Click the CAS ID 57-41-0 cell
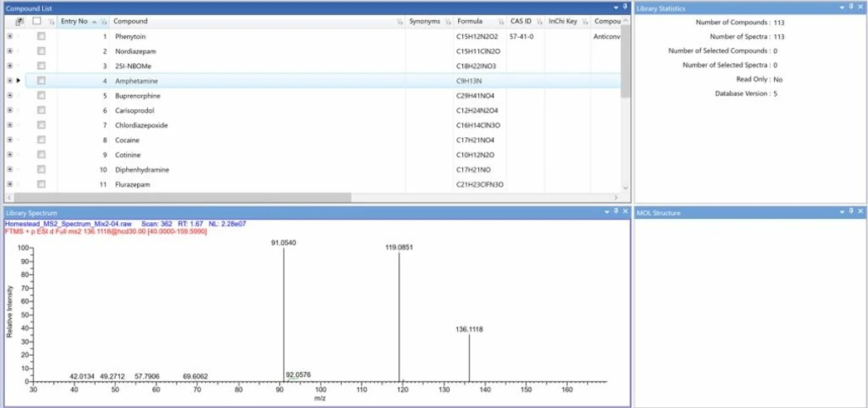Screen dimensions: 868x408 pyautogui.click(x=522, y=36)
